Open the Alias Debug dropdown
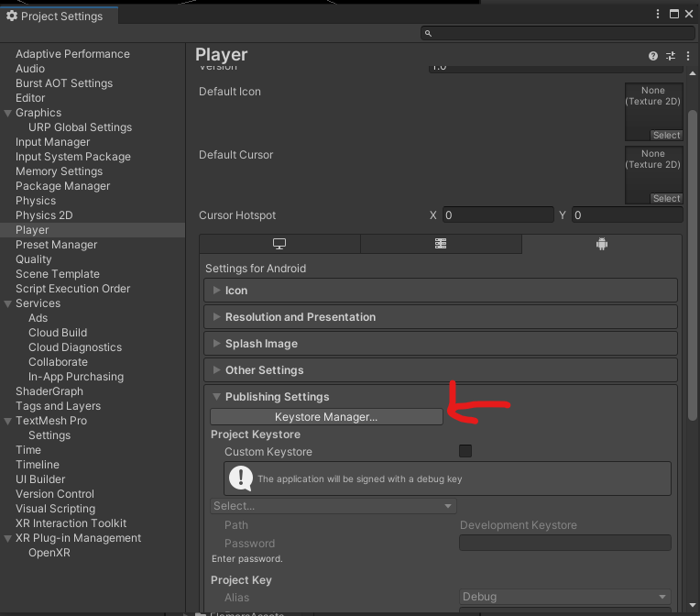 point(564,597)
